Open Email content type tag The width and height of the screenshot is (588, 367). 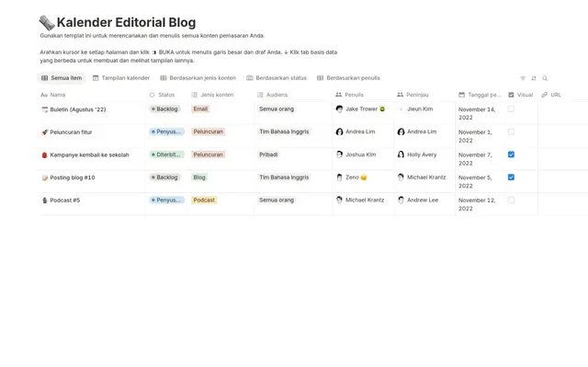[x=200, y=109]
